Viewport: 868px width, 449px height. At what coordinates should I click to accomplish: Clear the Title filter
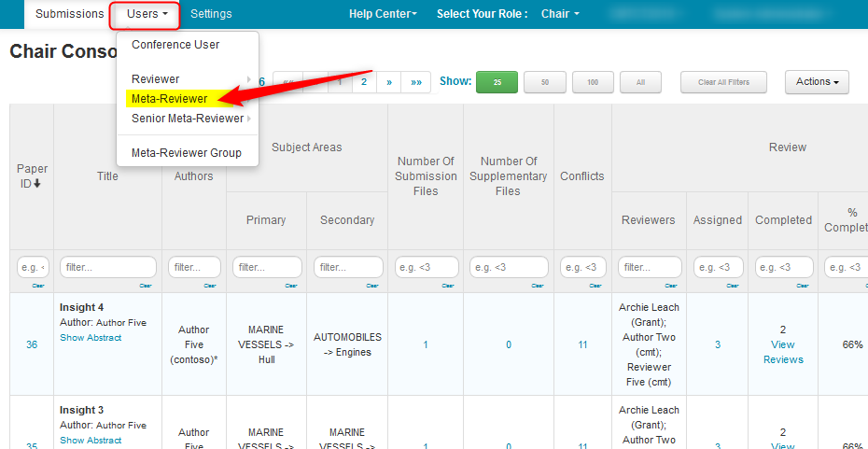pos(147,286)
